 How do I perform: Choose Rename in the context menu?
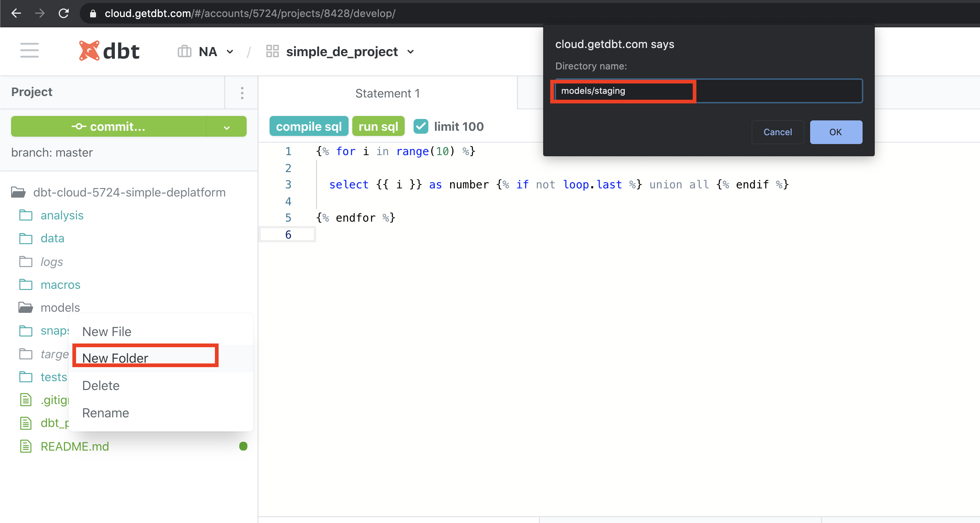tap(105, 413)
